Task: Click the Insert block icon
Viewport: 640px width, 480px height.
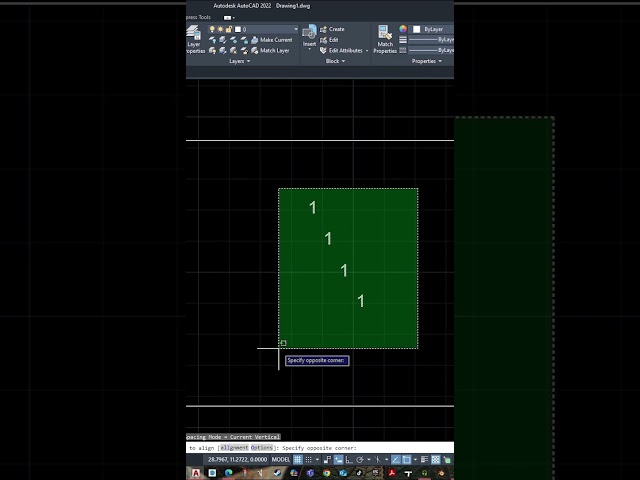Action: click(x=309, y=36)
